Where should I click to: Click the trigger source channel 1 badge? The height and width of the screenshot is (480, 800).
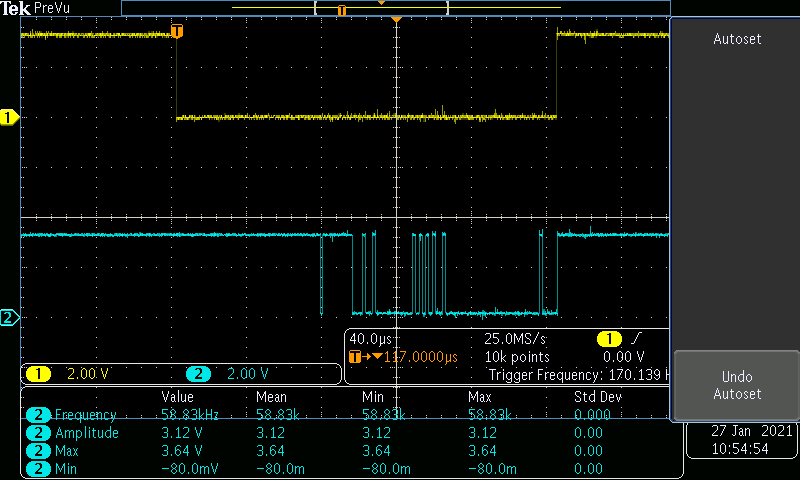point(609,339)
